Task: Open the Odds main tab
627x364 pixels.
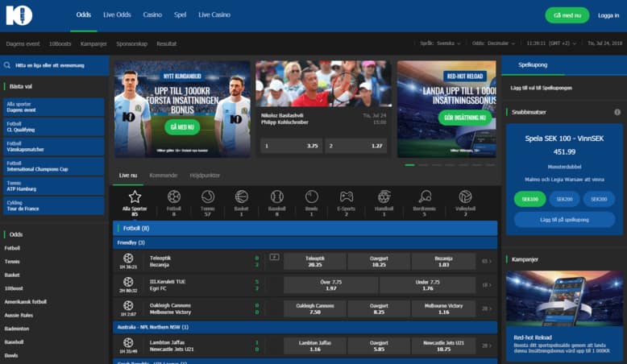Action: click(84, 14)
